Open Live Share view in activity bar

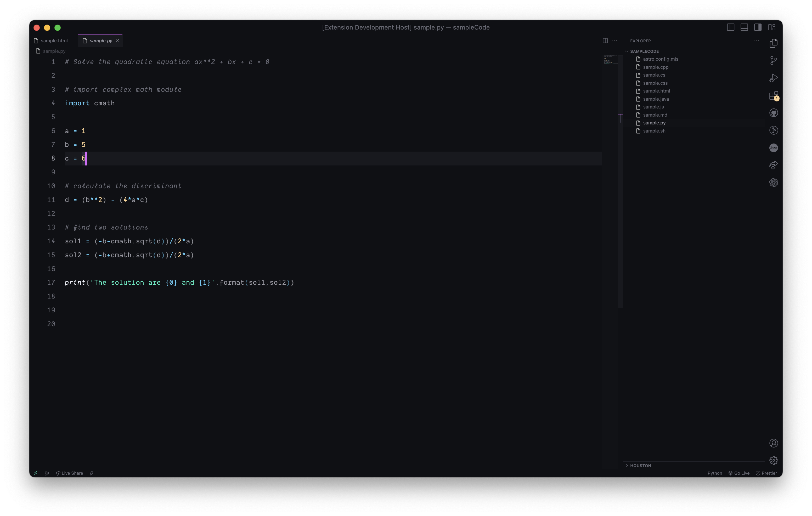774,165
